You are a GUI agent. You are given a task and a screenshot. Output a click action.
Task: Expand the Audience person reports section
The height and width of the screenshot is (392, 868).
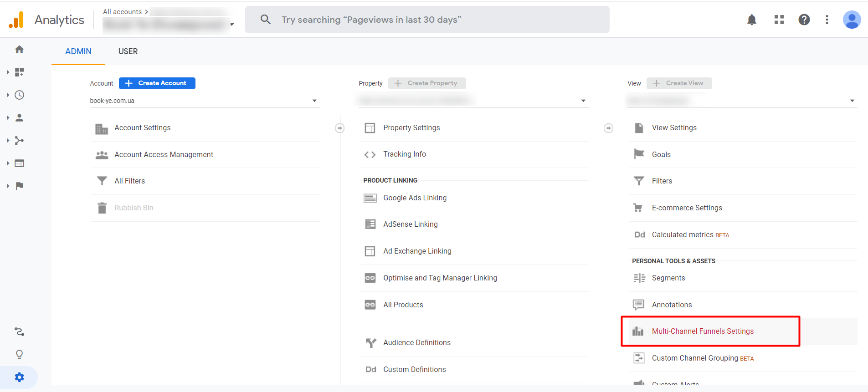[x=19, y=117]
